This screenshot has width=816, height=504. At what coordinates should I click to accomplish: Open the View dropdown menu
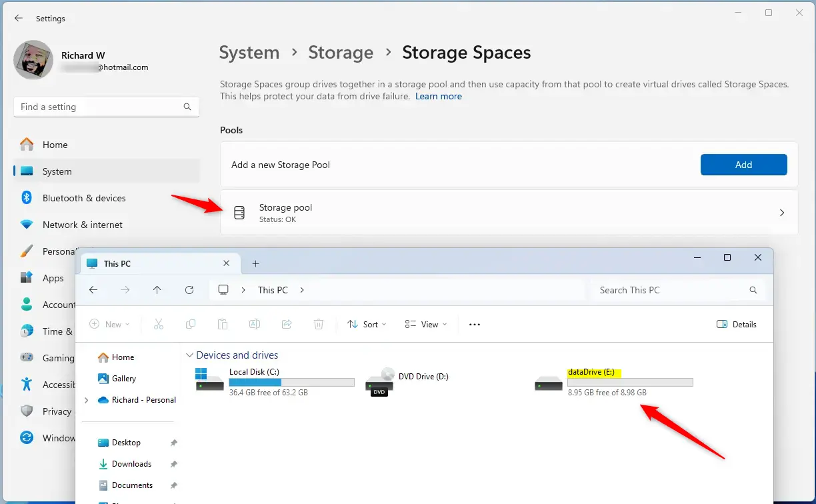[426, 325]
